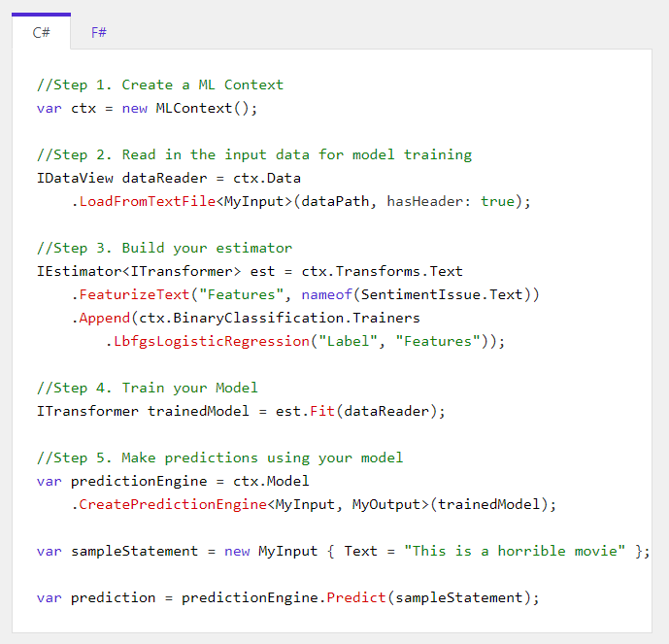
Task: Click the "Fit" method name
Action: click(x=322, y=412)
